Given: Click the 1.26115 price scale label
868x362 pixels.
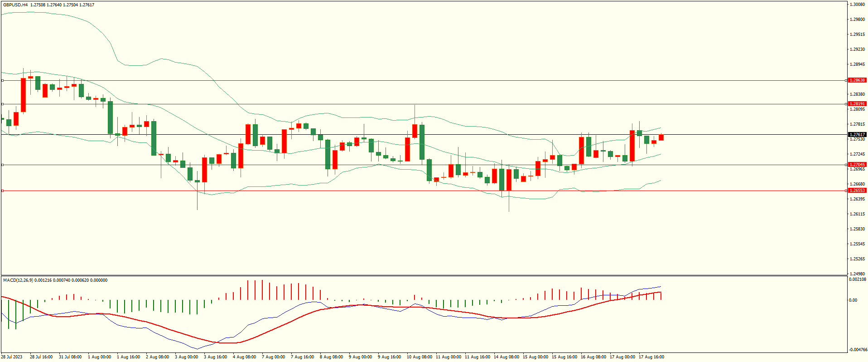Looking at the screenshot, I should (x=858, y=214).
